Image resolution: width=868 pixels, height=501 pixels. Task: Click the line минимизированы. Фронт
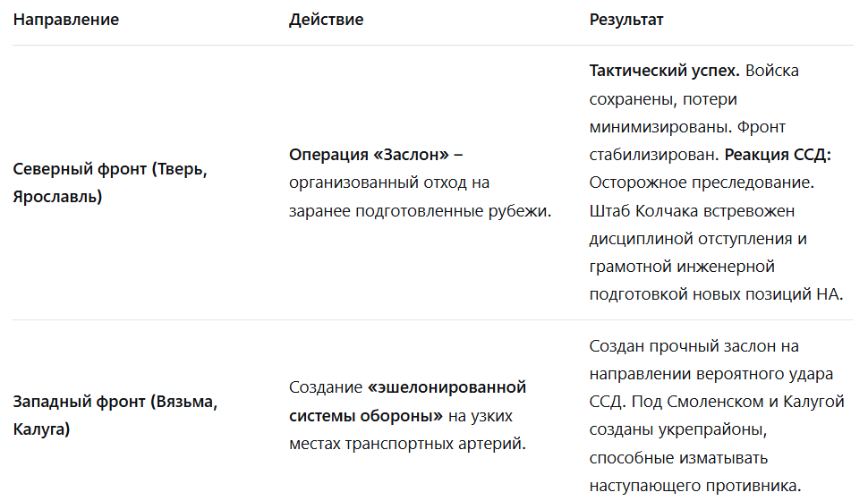click(687, 127)
